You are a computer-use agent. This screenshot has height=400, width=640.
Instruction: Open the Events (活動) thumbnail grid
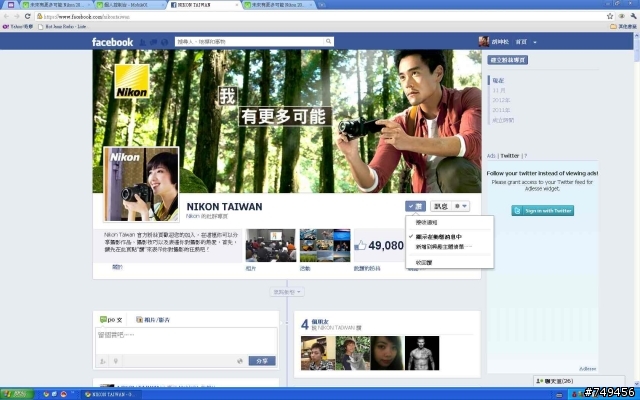[x=325, y=245]
